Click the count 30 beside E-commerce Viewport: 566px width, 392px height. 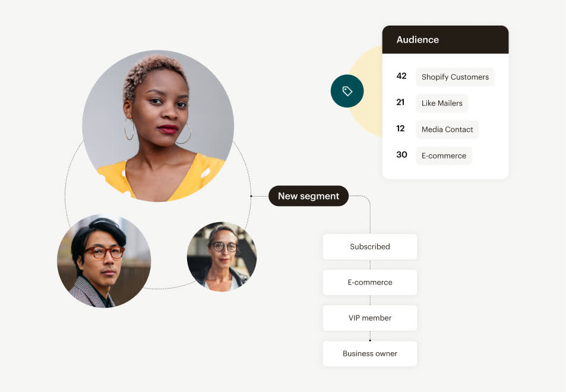tap(401, 155)
